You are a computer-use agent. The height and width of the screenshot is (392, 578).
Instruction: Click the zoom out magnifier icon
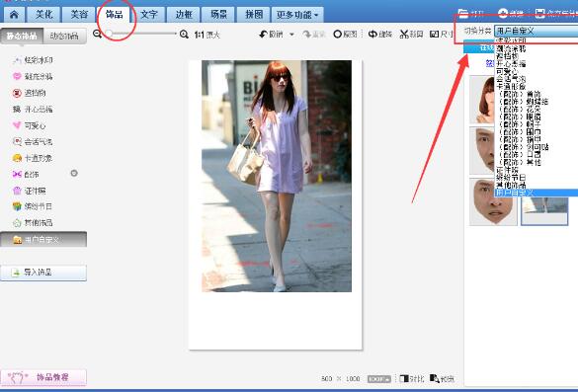coord(97,34)
